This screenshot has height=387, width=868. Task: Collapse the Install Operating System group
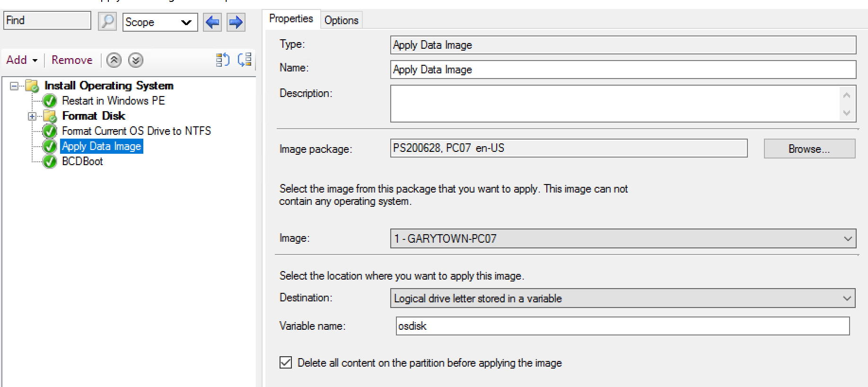pos(14,86)
